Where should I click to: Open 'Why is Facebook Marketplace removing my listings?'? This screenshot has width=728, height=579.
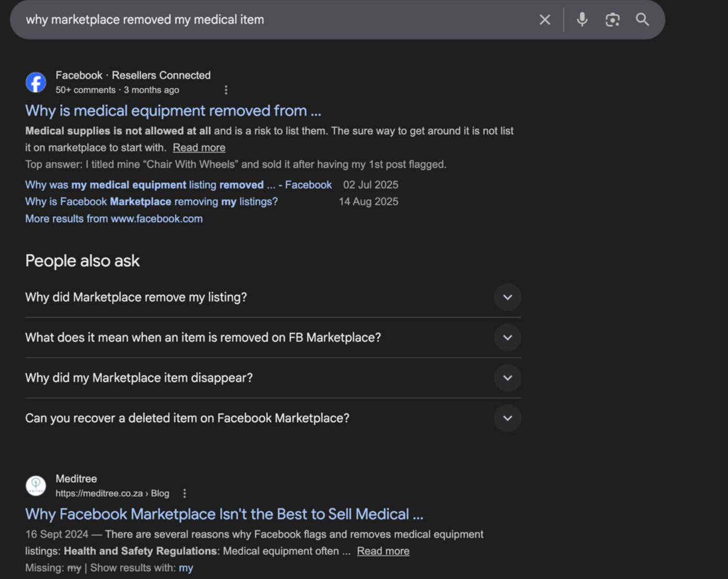pos(152,202)
